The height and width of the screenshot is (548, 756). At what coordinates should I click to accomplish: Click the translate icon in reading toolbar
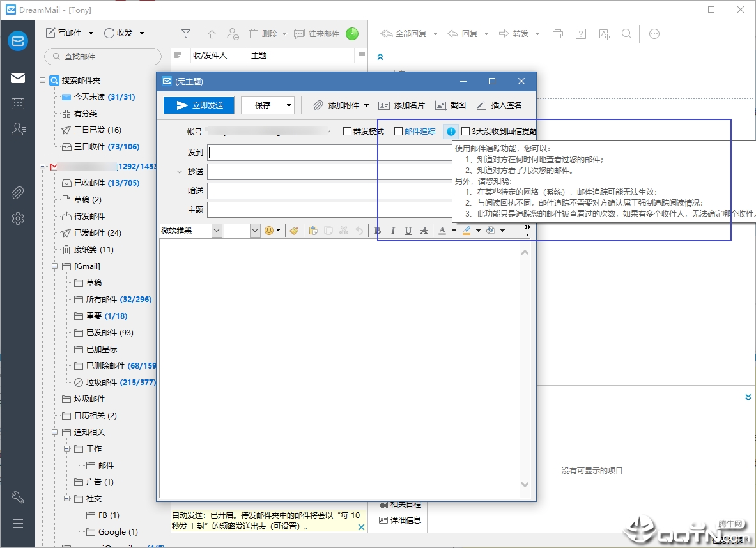604,34
